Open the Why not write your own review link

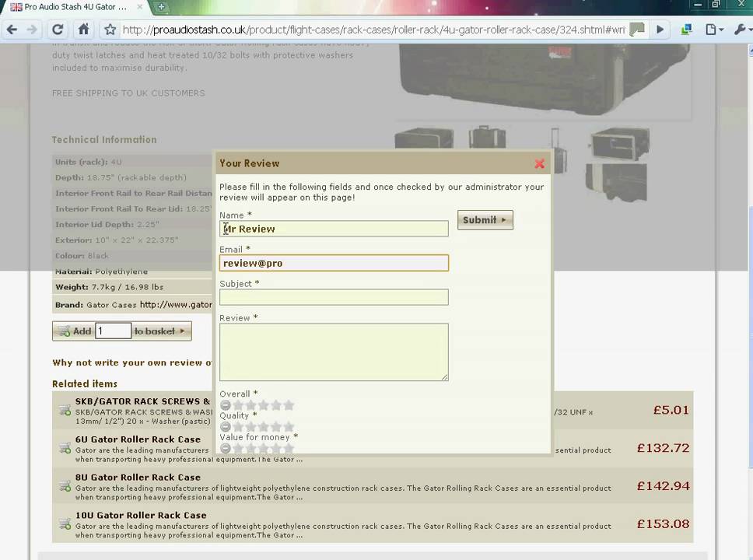tap(132, 362)
